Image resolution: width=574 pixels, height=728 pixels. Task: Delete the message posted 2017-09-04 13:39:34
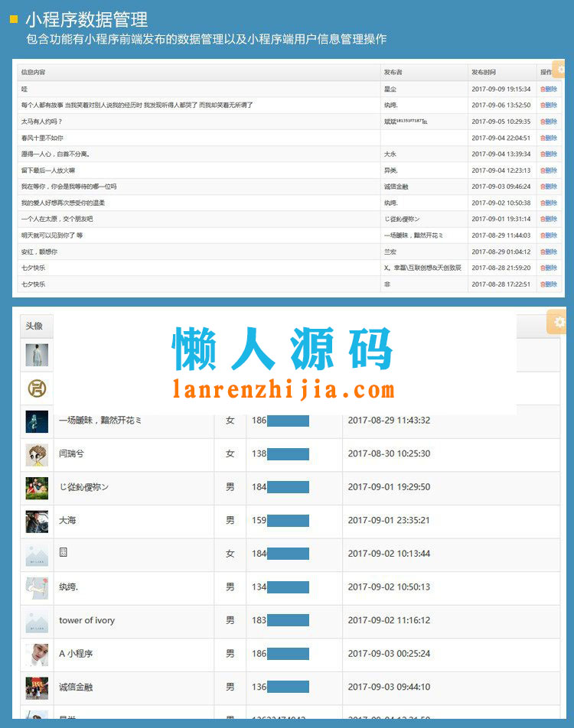[x=549, y=154]
